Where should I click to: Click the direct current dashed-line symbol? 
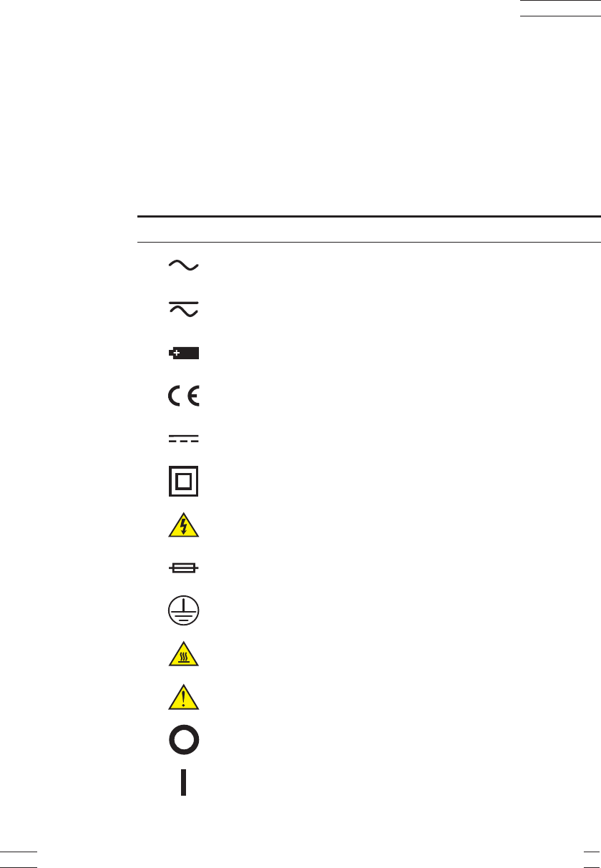183,438
